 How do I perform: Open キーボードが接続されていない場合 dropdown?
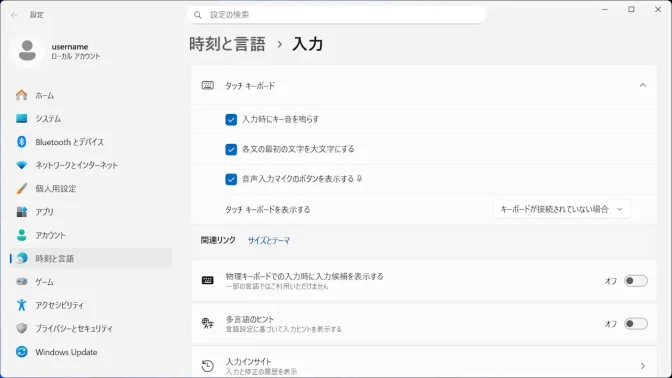(562, 209)
